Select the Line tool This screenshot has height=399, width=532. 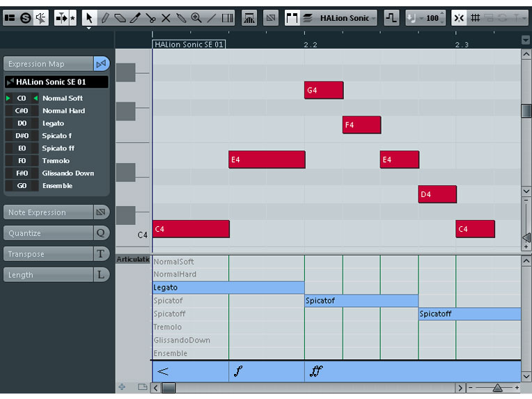click(212, 17)
